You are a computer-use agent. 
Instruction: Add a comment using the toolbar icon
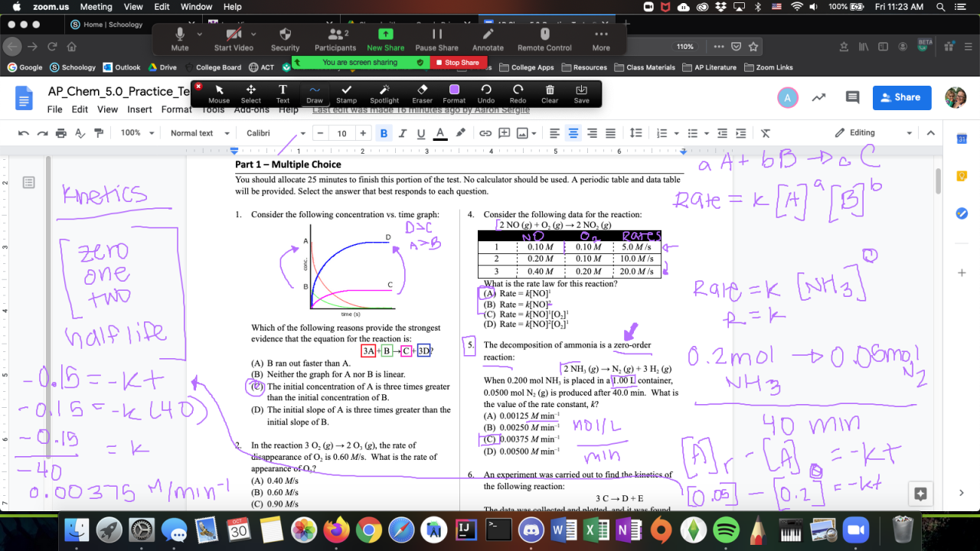tap(505, 133)
